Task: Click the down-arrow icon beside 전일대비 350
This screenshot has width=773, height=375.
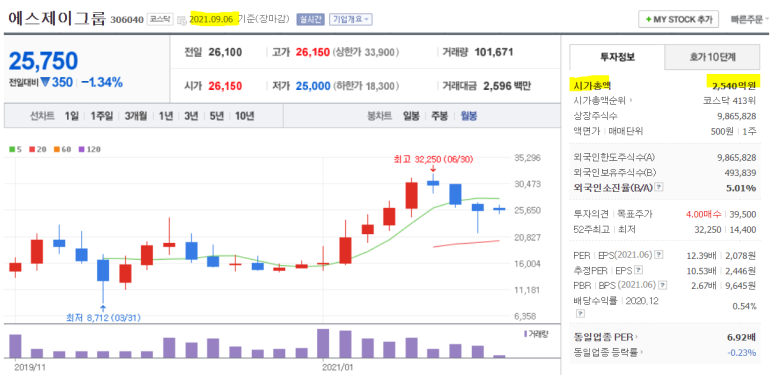Action: click(x=45, y=82)
